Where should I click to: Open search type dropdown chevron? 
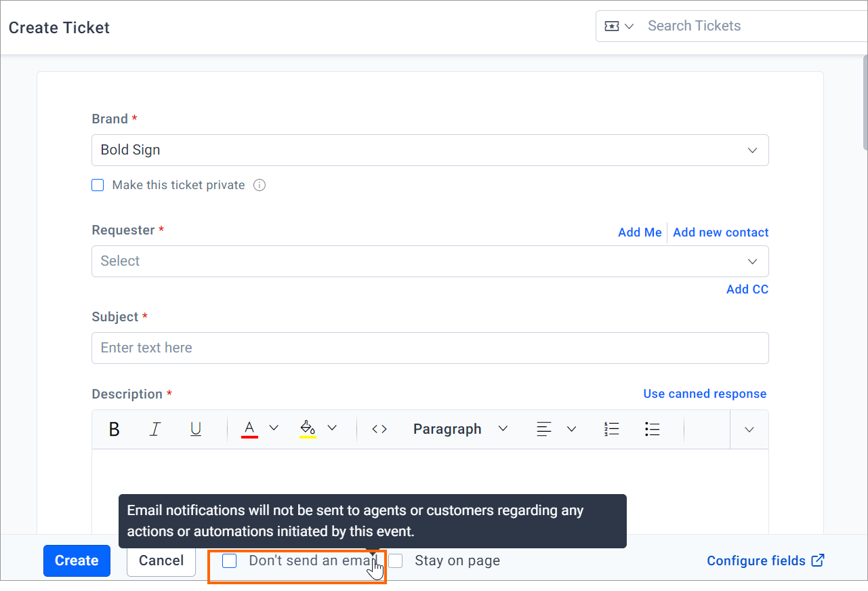(x=629, y=26)
